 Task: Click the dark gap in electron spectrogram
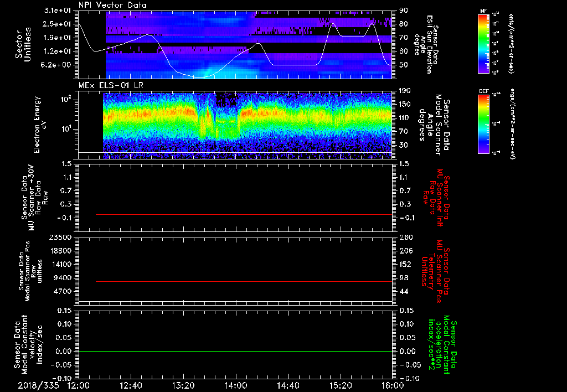(225, 100)
